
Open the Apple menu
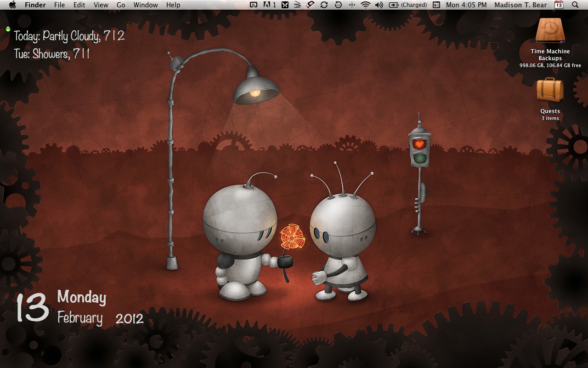tap(12, 5)
